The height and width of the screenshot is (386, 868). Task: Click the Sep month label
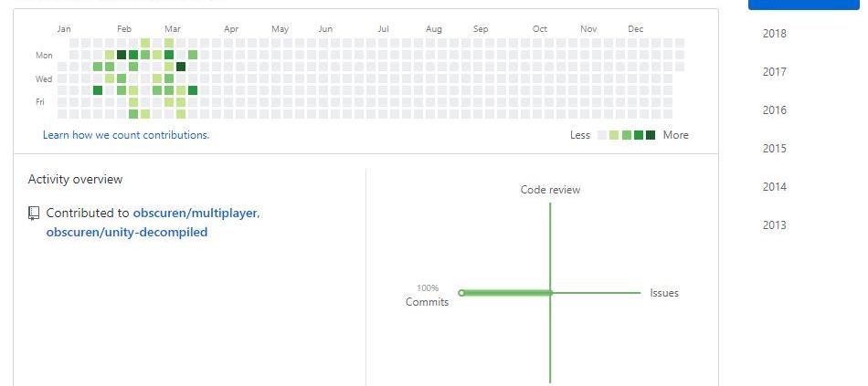click(481, 29)
